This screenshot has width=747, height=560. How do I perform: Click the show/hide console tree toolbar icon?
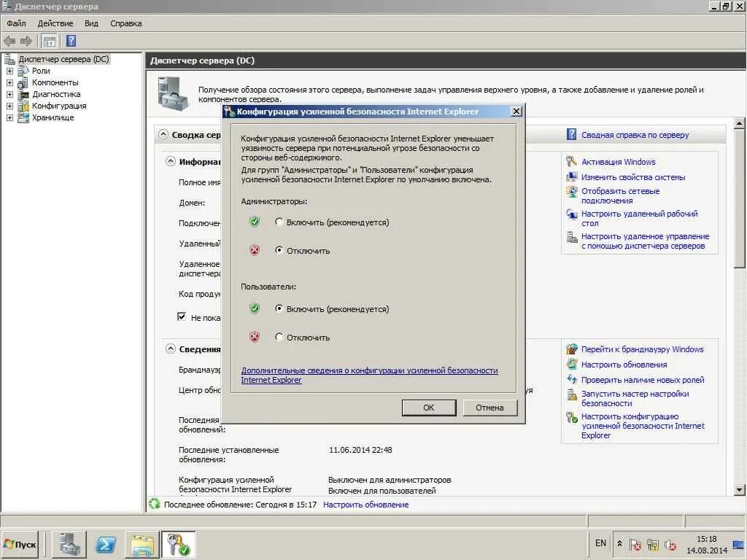pyautogui.click(x=50, y=41)
